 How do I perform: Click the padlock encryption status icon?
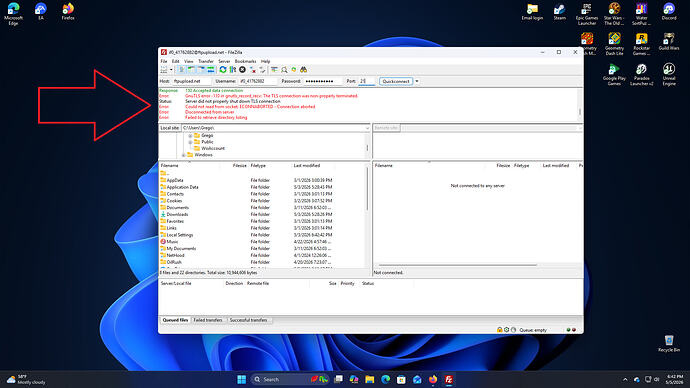click(499, 330)
